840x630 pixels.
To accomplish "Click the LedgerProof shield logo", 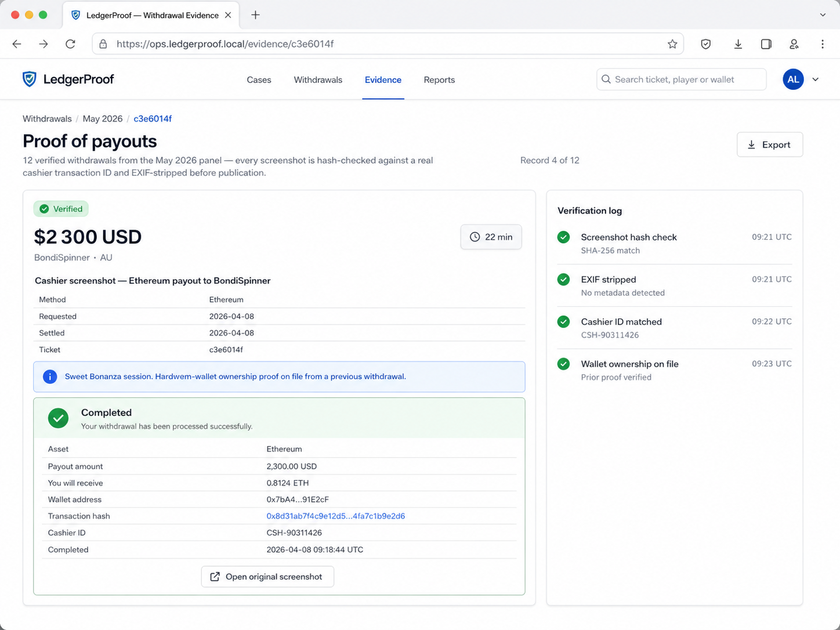I will (x=29, y=79).
